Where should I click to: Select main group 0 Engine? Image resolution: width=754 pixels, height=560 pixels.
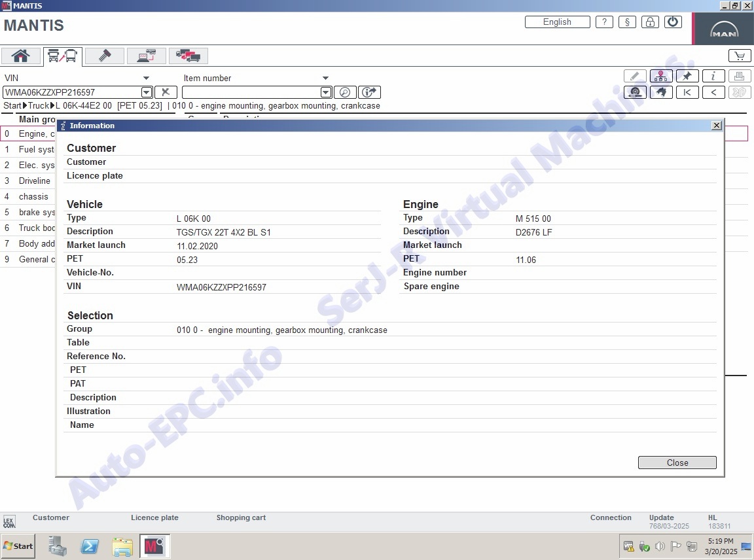tap(29, 133)
